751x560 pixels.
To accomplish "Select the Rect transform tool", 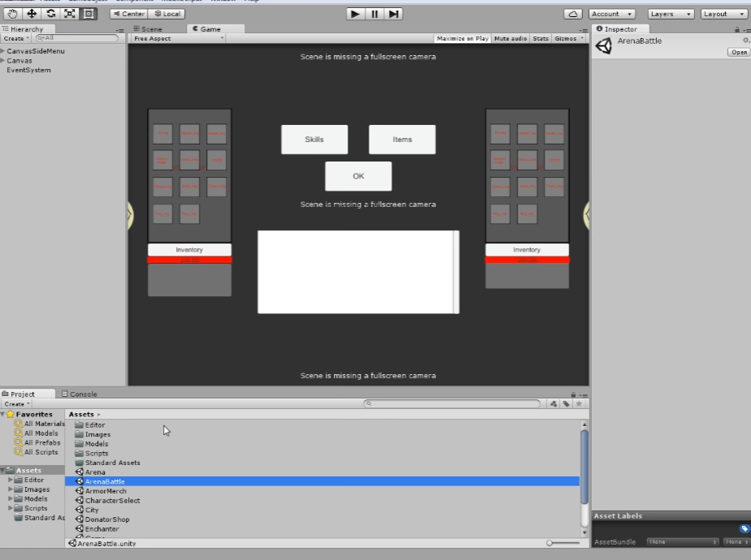I will (x=88, y=14).
